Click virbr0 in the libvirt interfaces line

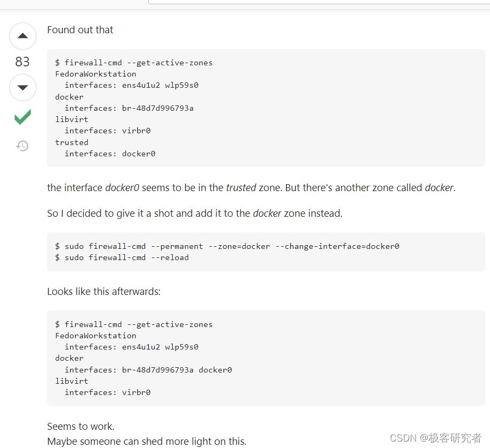(136, 392)
